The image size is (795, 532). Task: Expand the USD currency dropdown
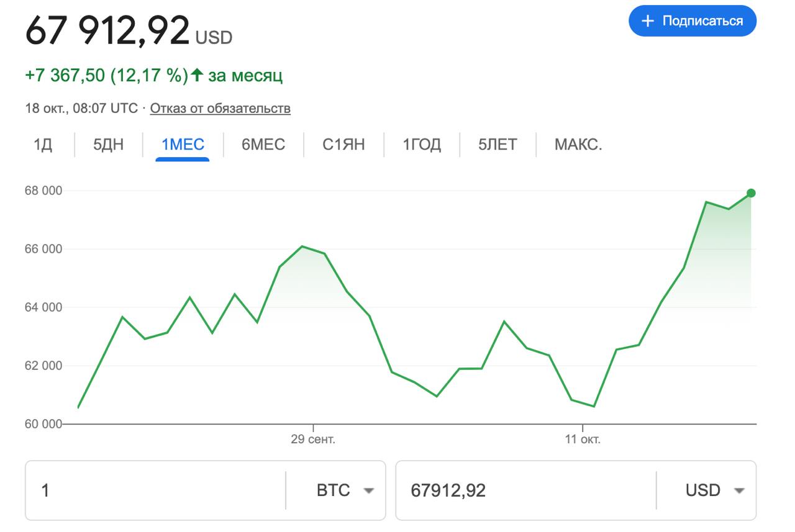714,490
